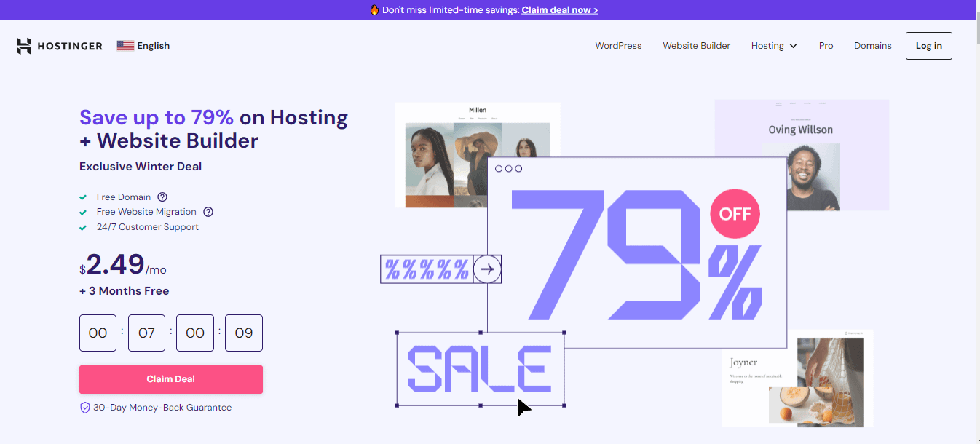The image size is (980, 444).
Task: Click the Hosting chevron arrow
Action: 793,46
